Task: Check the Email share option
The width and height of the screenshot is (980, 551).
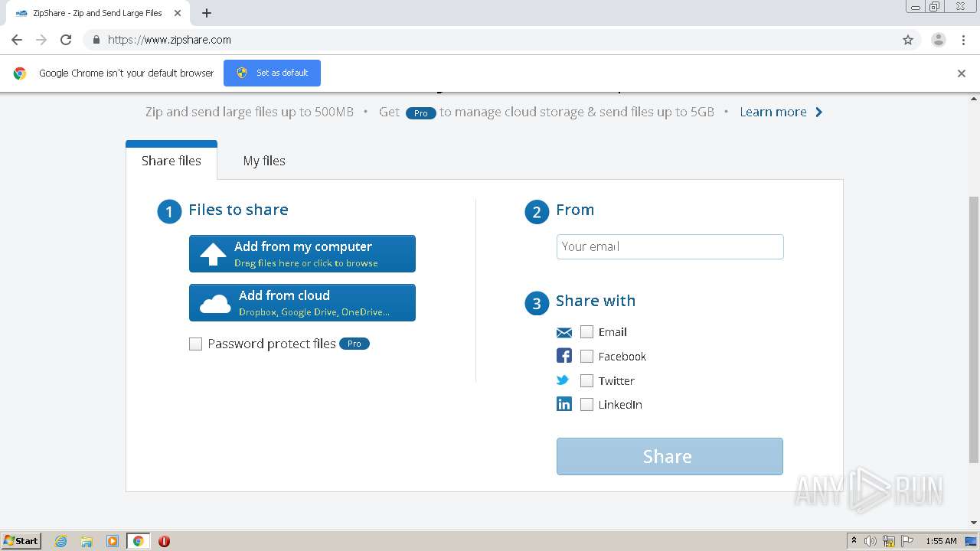Action: point(587,332)
